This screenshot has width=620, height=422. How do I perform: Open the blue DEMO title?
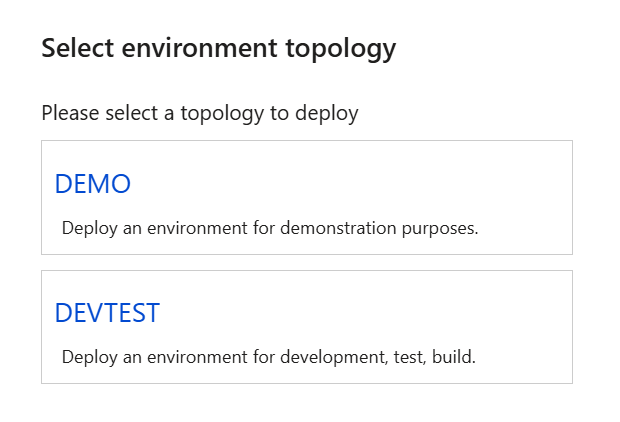tap(93, 184)
